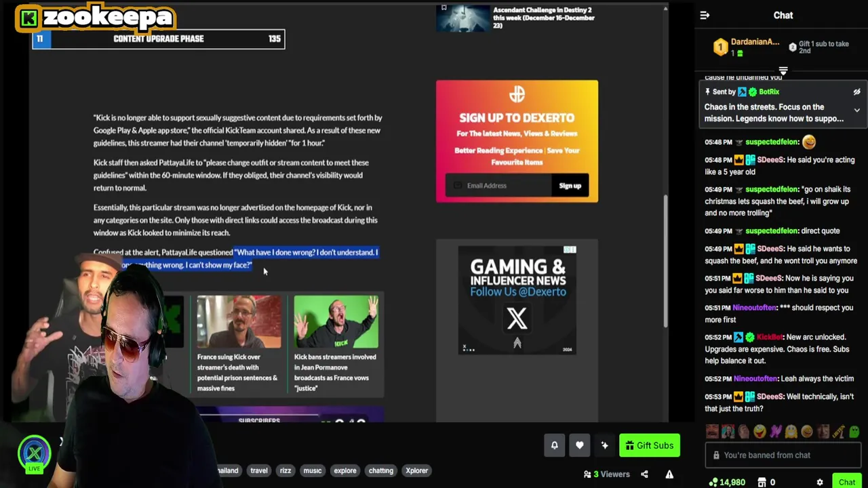868x488 pixels.
Task: Open the France suing Kick article
Action: point(237,372)
